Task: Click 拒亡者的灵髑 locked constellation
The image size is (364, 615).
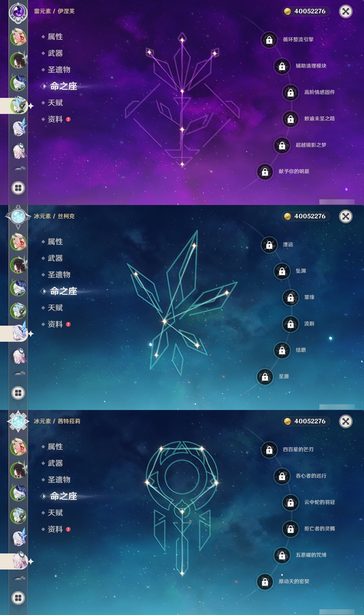Action: point(290,529)
